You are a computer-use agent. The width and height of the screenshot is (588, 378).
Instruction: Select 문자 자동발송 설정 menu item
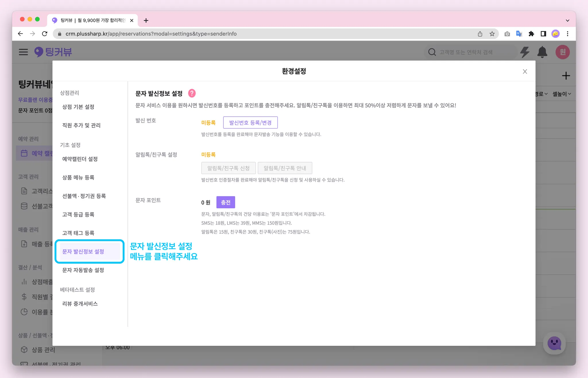pos(83,270)
